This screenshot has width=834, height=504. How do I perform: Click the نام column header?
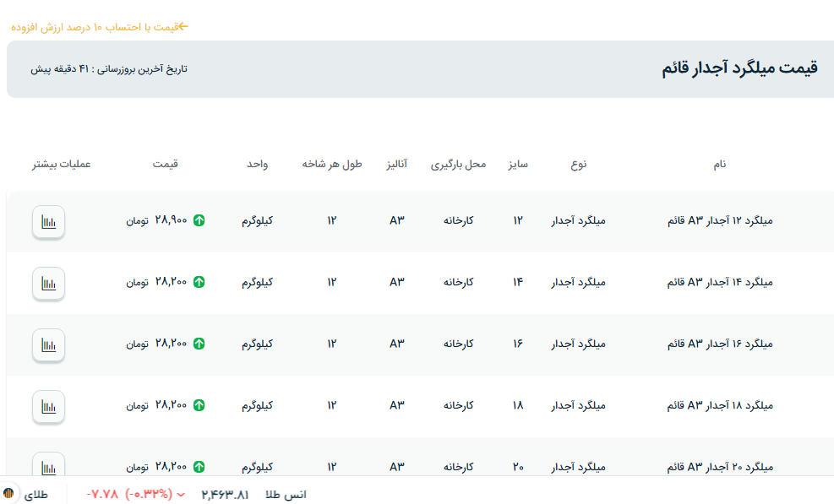718,164
